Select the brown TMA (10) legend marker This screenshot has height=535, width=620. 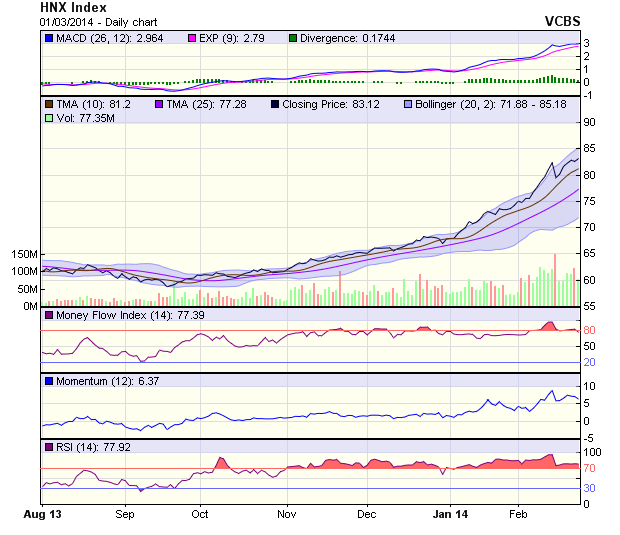(x=50, y=104)
